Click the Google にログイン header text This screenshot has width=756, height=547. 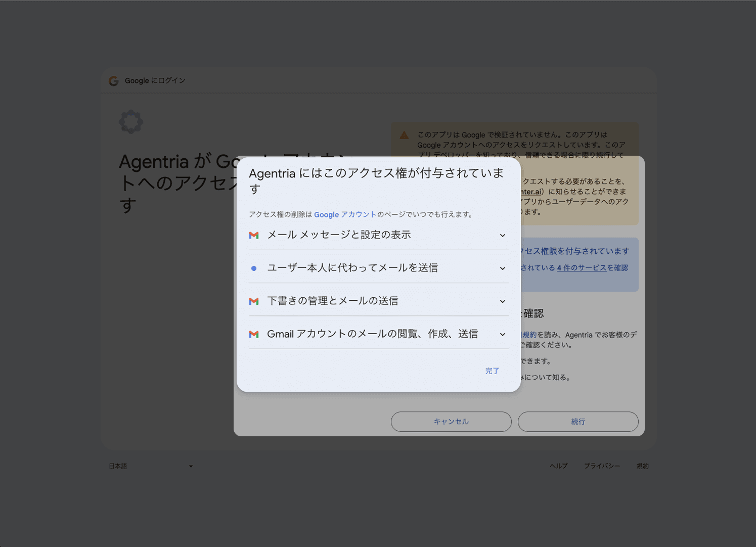click(x=155, y=80)
